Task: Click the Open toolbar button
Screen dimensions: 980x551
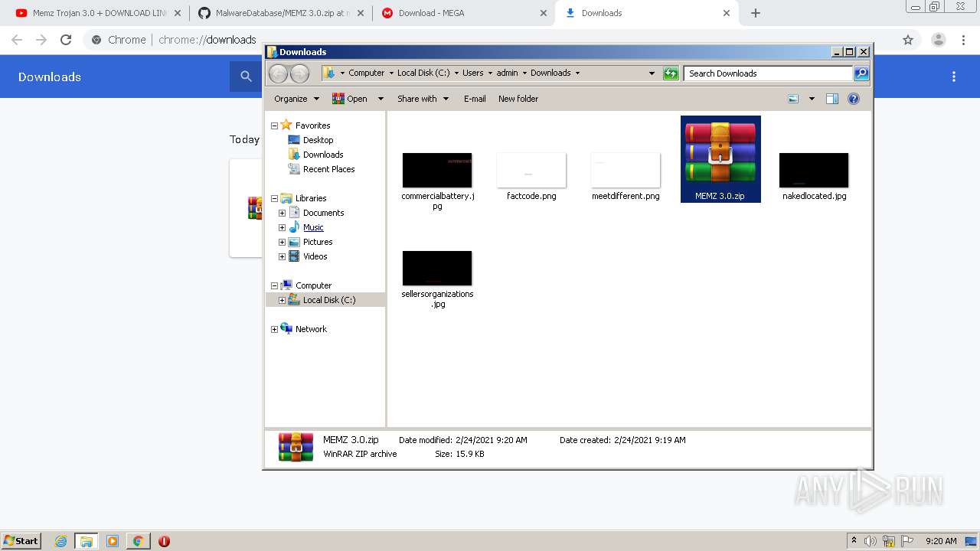Action: tap(350, 99)
